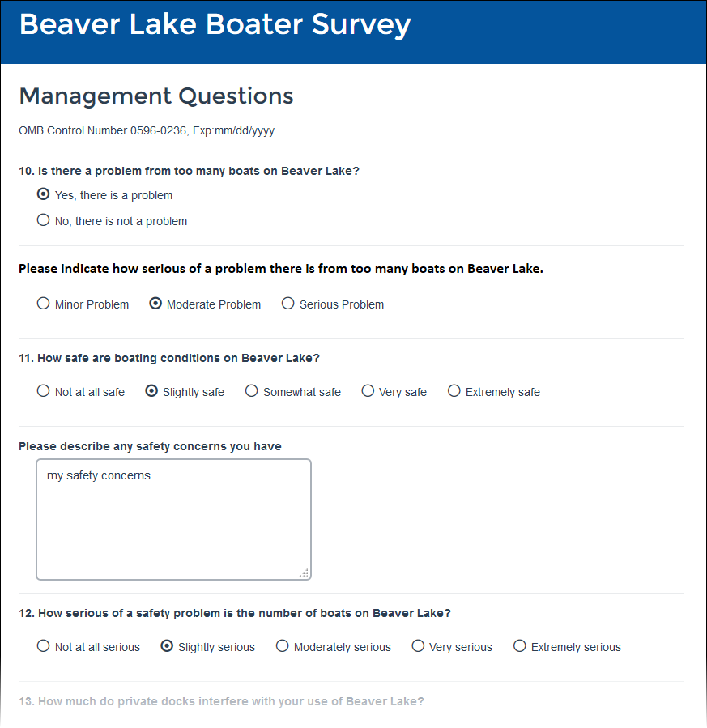Select 'No, there is not a problem'
The height and width of the screenshot is (728, 707).
click(x=44, y=220)
